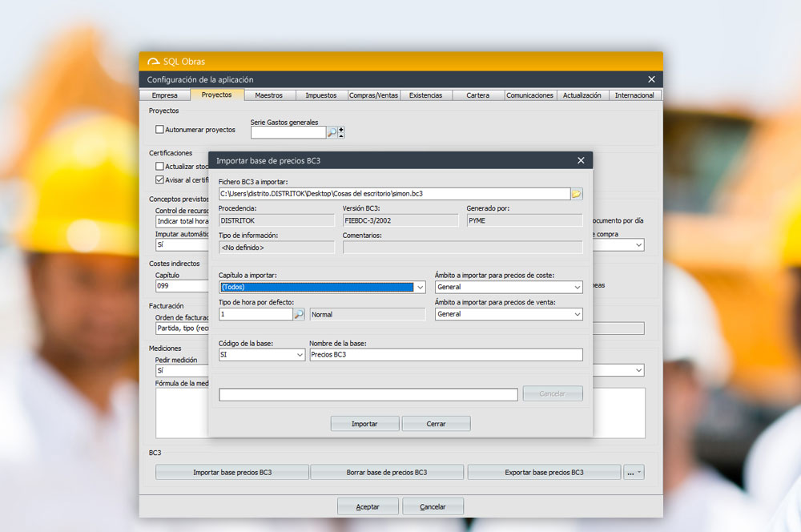Click the magnifier next to Tipo de hora

coord(299,315)
